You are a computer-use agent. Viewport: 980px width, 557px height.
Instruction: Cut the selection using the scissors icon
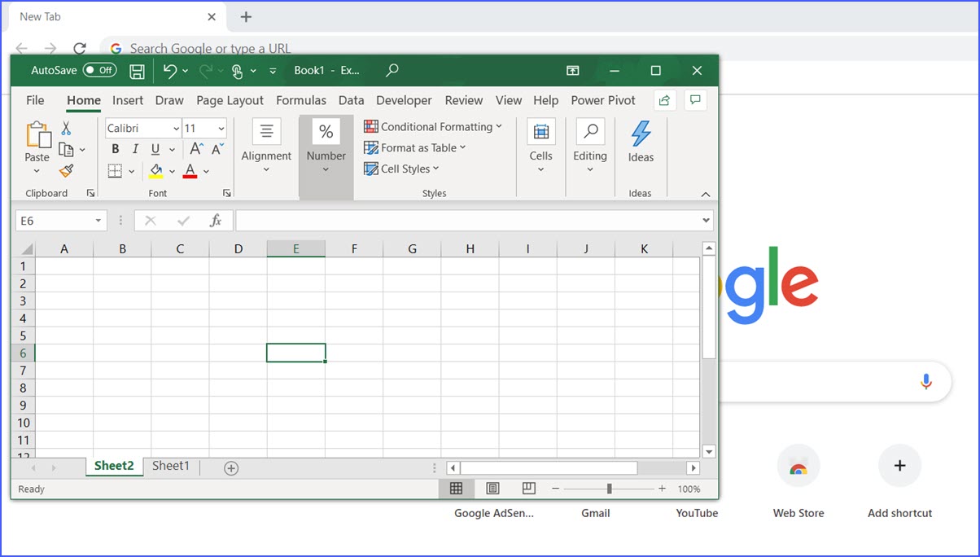pos(66,127)
